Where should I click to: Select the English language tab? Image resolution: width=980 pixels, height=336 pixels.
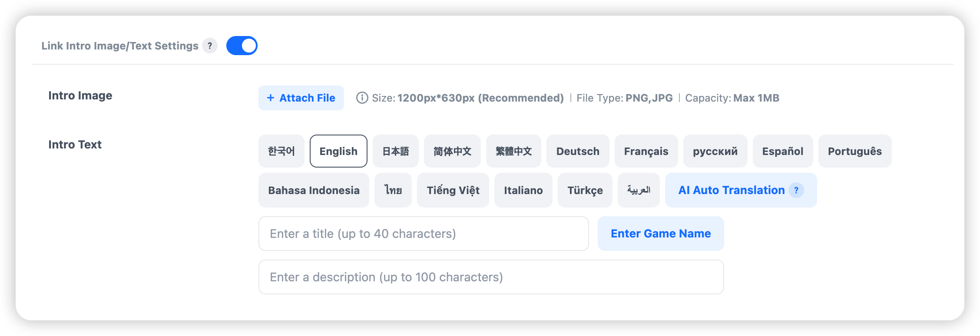click(x=338, y=151)
